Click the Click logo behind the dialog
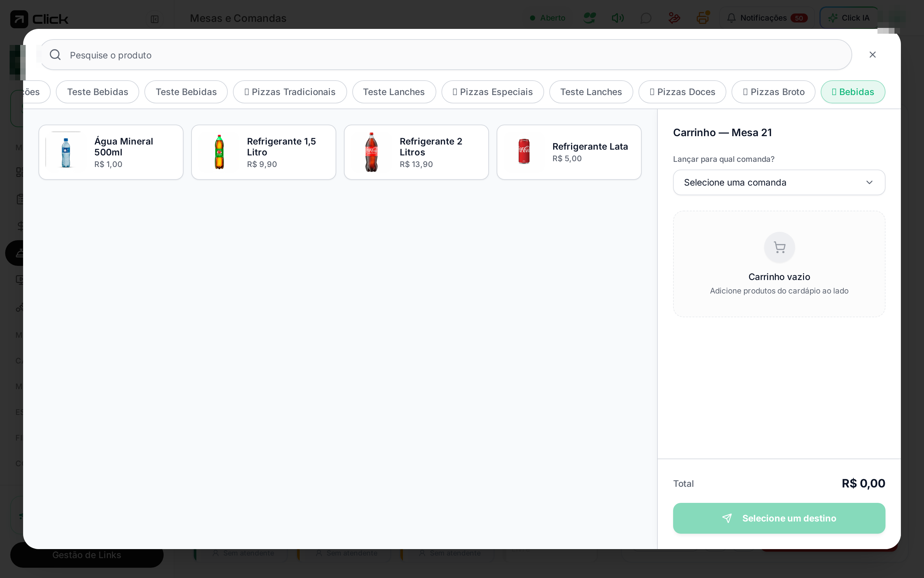Viewport: 924px width, 578px height. pyautogui.click(x=39, y=19)
